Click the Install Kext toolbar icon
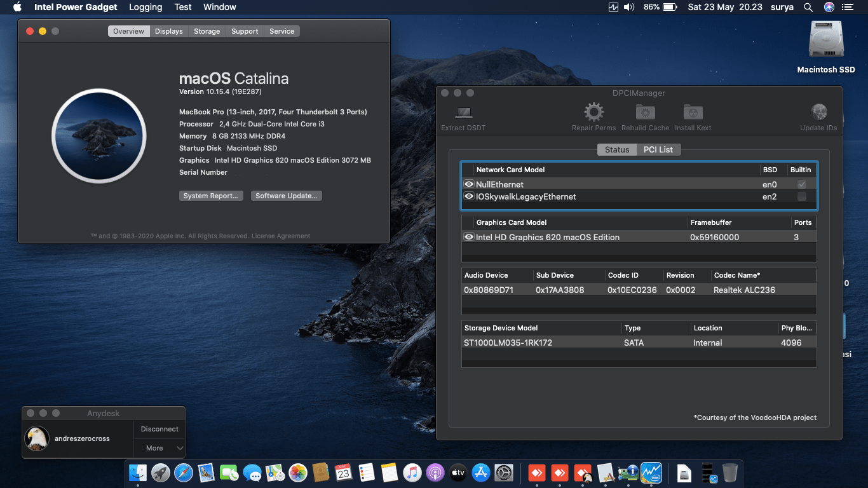This screenshot has width=868, height=488. tap(693, 113)
